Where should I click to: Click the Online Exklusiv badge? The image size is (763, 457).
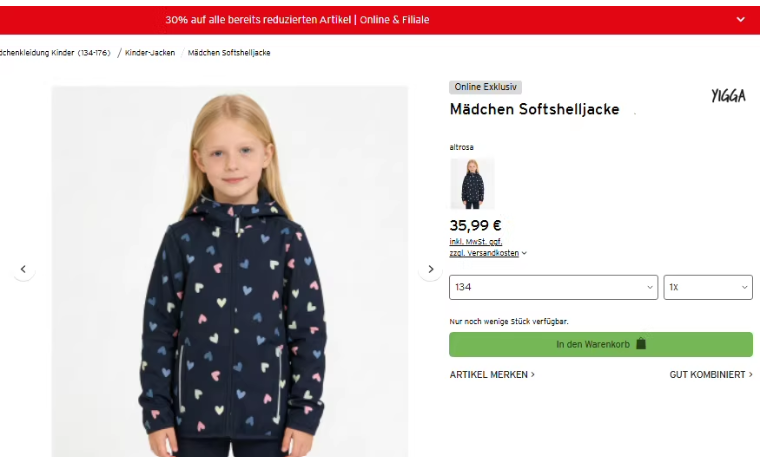[x=485, y=87]
